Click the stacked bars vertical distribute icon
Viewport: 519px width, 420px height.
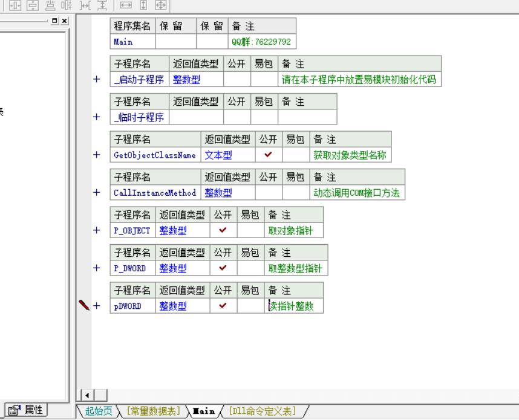coord(50,5)
